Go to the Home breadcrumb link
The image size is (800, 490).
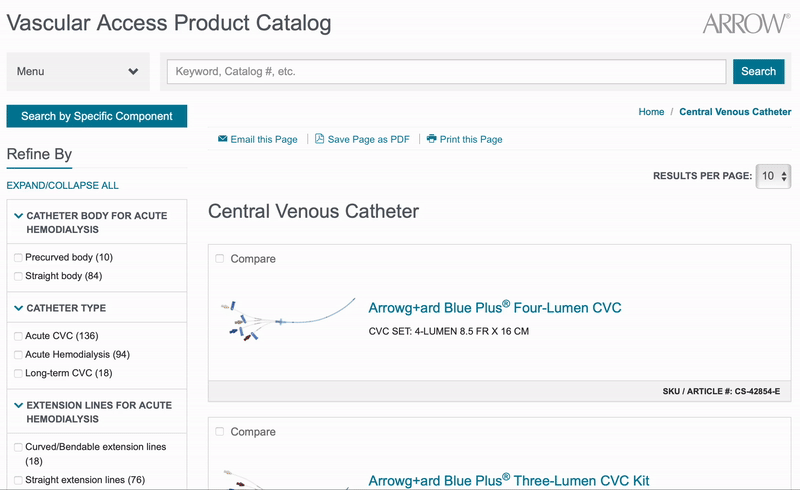pyautogui.click(x=651, y=112)
